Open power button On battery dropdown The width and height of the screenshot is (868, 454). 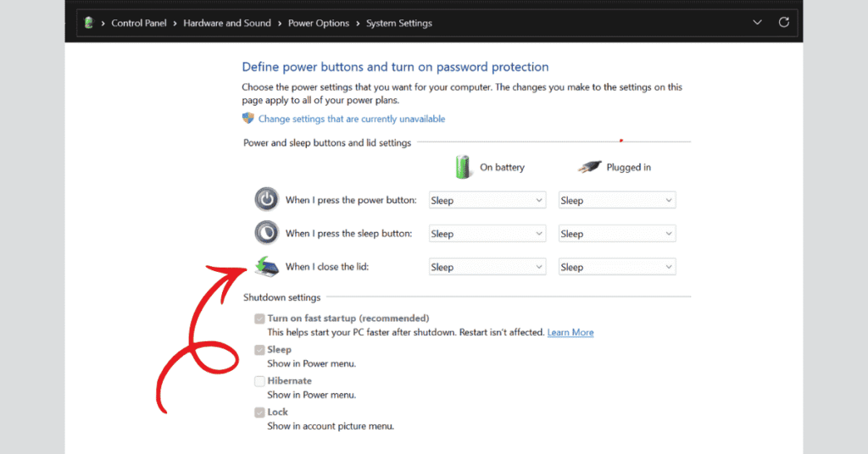tap(487, 200)
